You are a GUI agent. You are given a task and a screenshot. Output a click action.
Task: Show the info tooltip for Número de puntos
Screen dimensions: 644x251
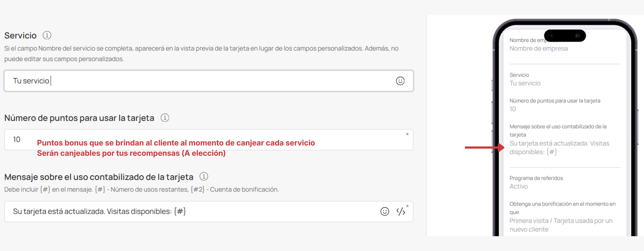coord(165,117)
